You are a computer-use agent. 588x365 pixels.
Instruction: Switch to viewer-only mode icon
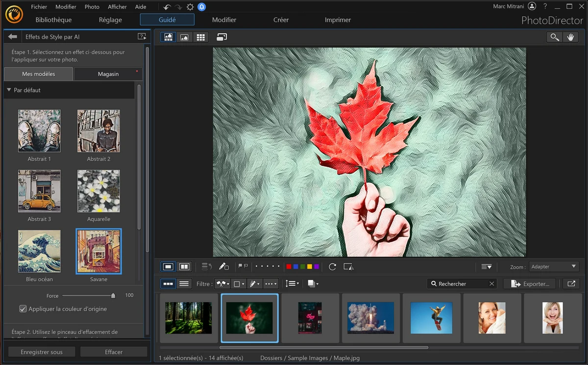pyautogui.click(x=184, y=37)
